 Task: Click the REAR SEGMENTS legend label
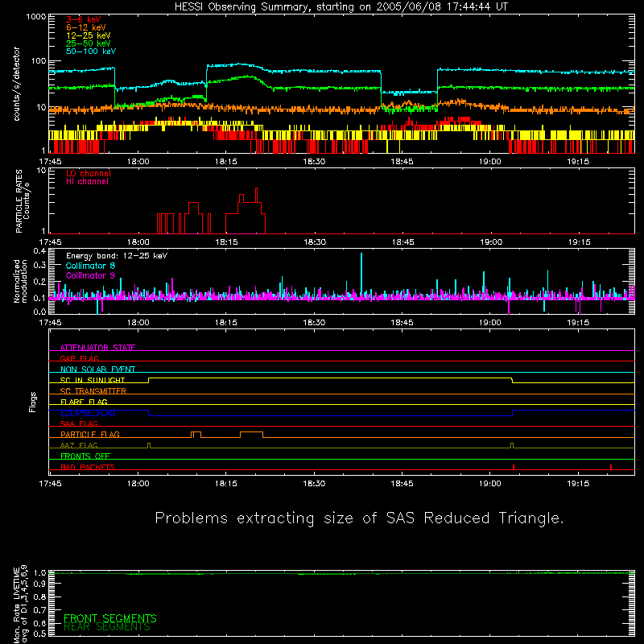click(107, 627)
